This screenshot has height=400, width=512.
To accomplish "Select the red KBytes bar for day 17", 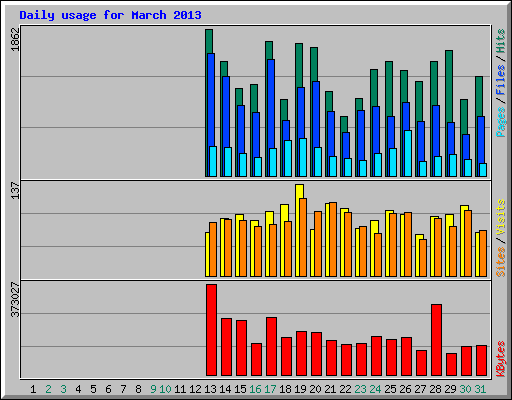I will (271, 347).
